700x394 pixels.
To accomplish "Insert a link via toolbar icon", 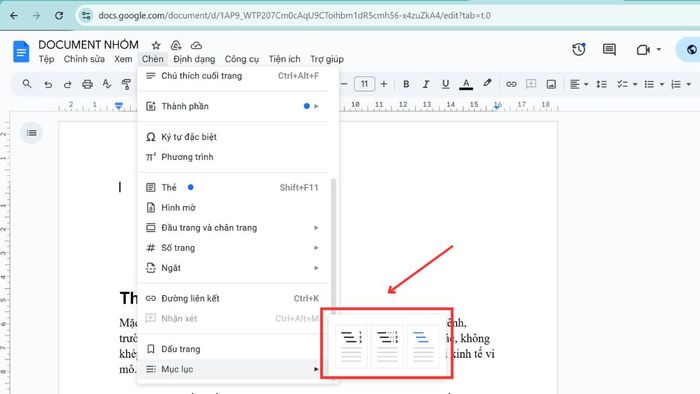I will pos(511,84).
